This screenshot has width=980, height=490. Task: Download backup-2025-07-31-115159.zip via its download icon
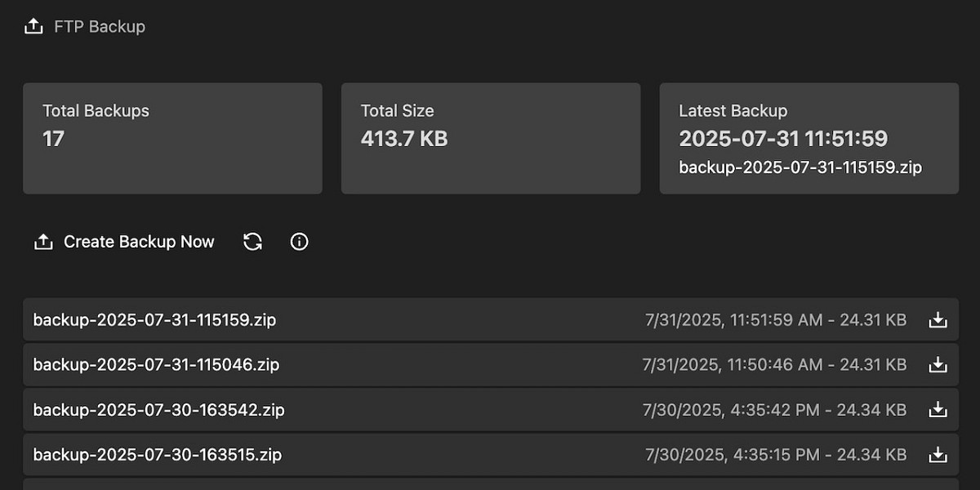pos(938,320)
